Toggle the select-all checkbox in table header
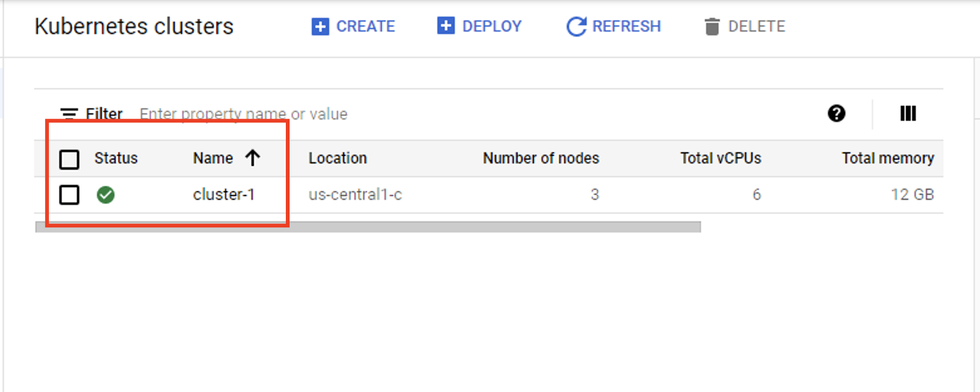Screen dimensions: 980x392 [x=69, y=159]
